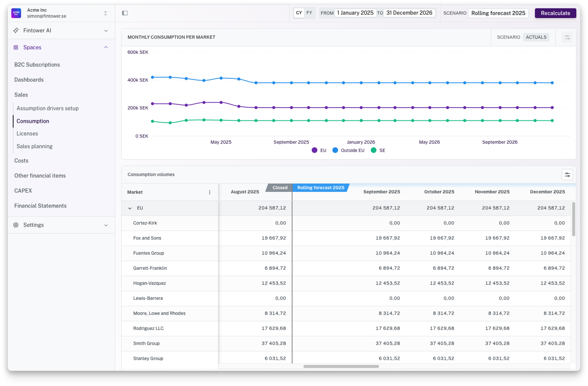Switch to FY fiscal year toggle

point(309,13)
